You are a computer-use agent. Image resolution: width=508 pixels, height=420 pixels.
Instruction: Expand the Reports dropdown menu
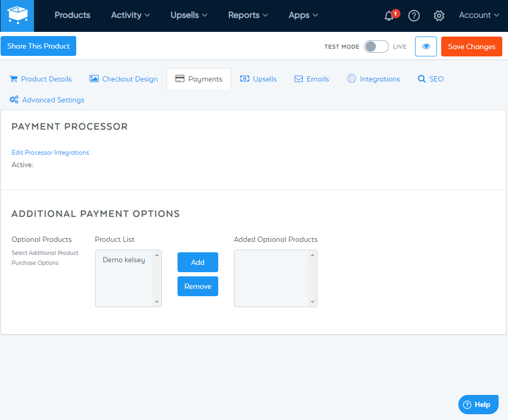(248, 15)
